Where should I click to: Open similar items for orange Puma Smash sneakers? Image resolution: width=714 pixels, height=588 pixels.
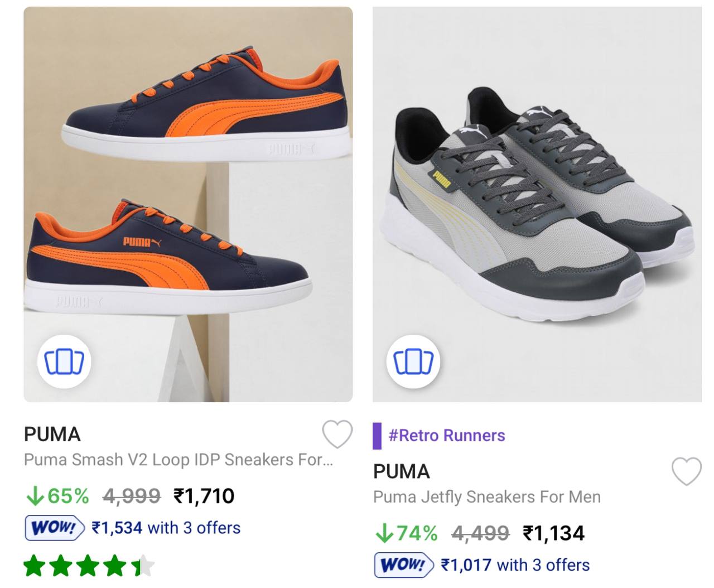click(64, 362)
